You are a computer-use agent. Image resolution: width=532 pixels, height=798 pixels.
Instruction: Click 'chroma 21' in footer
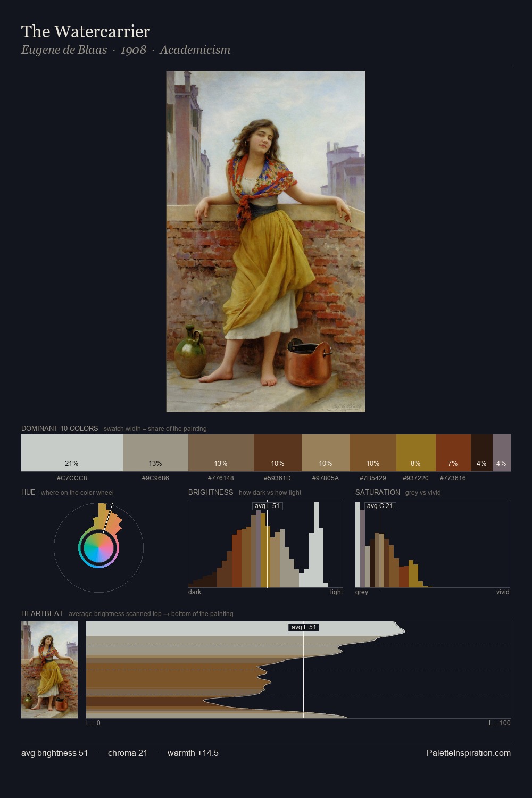tap(128, 753)
